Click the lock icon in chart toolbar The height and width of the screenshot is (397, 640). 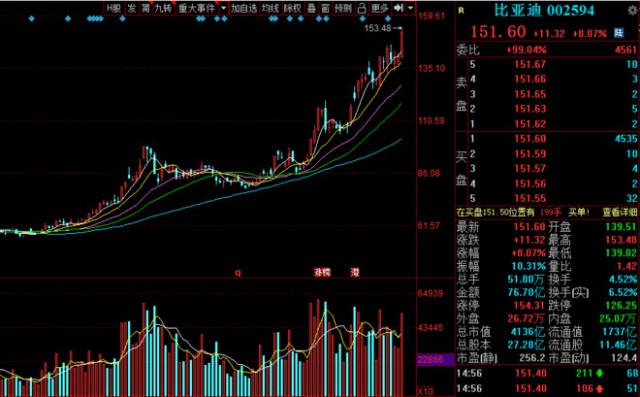pos(362,8)
